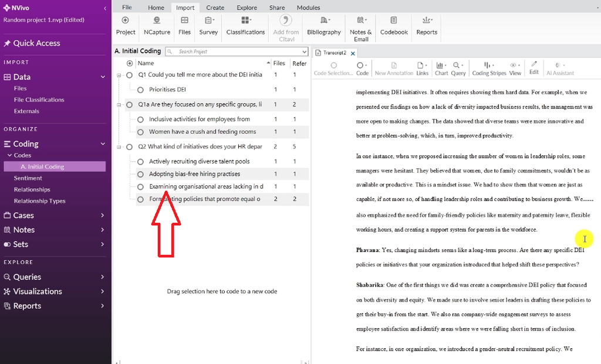This screenshot has height=364, width=601.
Task: Click the Files import icon
Action: [184, 21]
